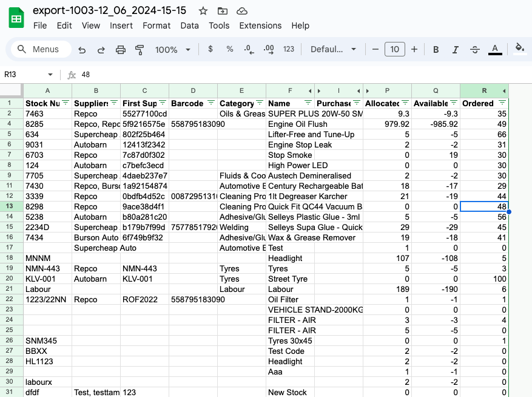The height and width of the screenshot is (397, 532).
Task: Toggle strikethrough formatting
Action: coord(475,50)
